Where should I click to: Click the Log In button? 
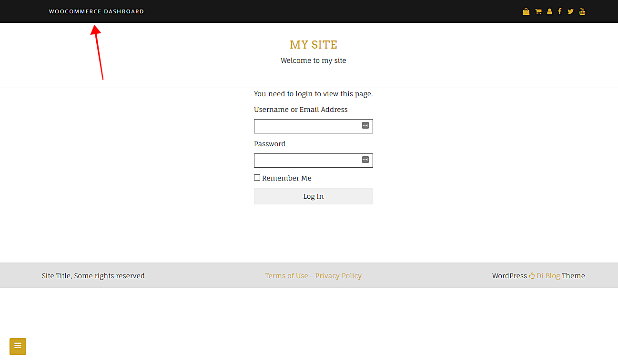pyautogui.click(x=314, y=196)
